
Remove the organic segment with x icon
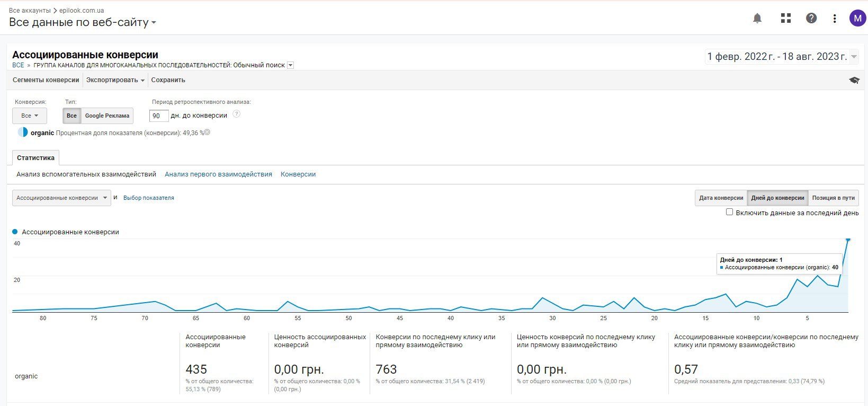click(208, 133)
